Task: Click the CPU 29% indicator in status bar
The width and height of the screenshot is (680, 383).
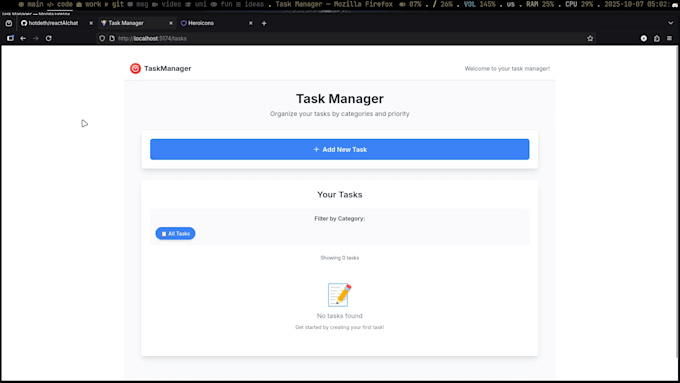Action: tap(579, 4)
